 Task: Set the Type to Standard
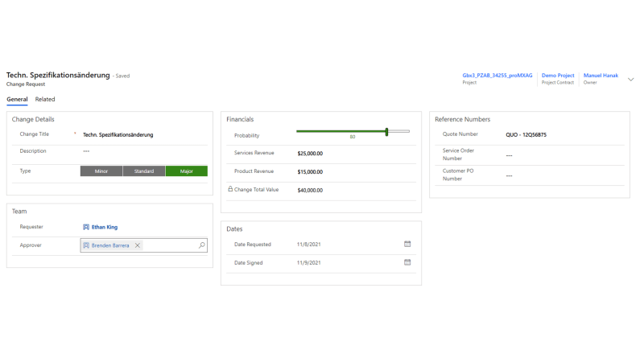144,171
